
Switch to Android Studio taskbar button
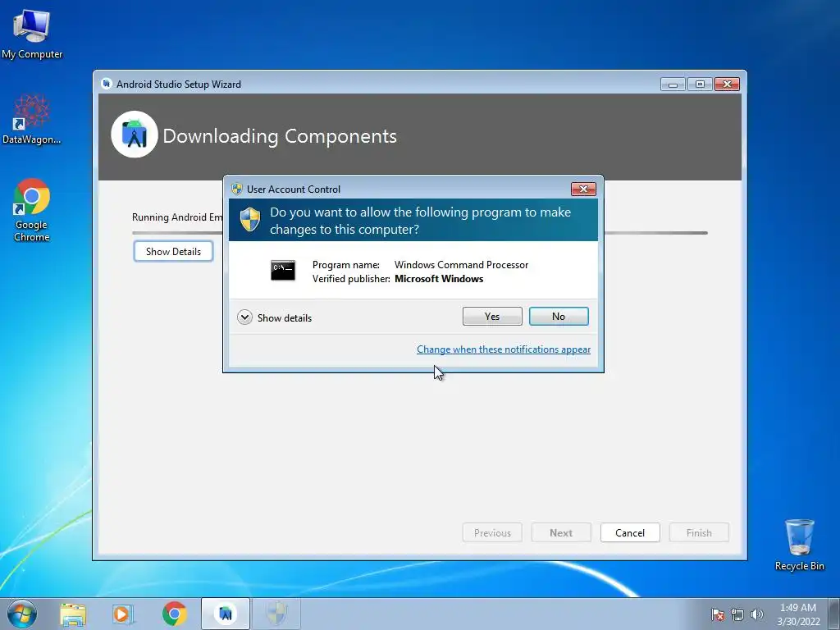226,614
